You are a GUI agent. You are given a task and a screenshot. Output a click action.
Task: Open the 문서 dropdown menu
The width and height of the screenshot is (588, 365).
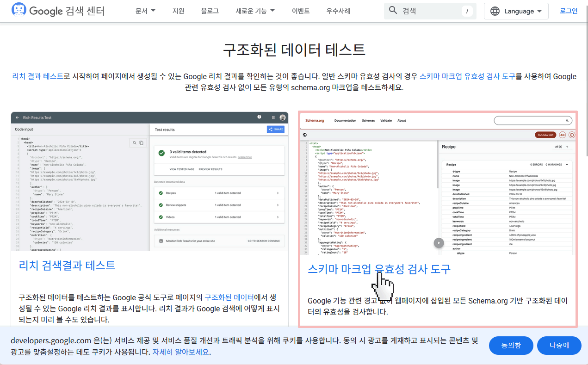[x=145, y=11]
